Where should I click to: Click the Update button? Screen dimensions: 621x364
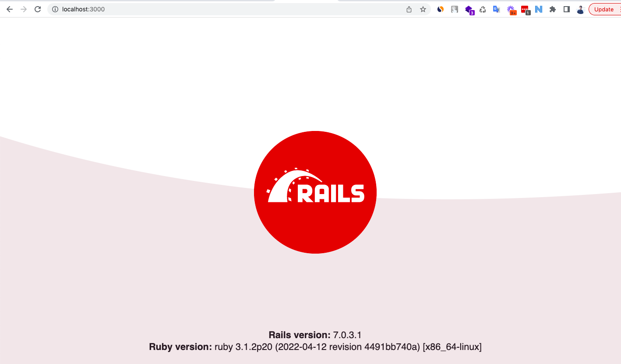click(604, 9)
